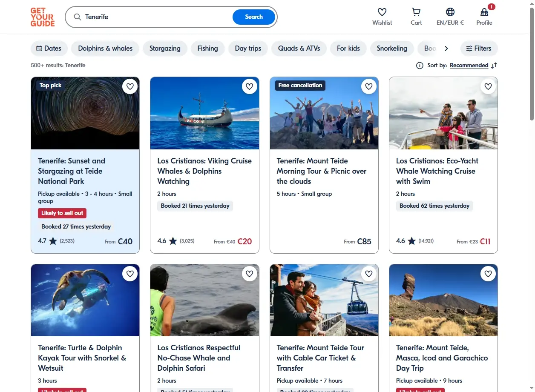Image resolution: width=535 pixels, height=392 pixels.
Task: Click the Top pick badge
Action: 50,86
